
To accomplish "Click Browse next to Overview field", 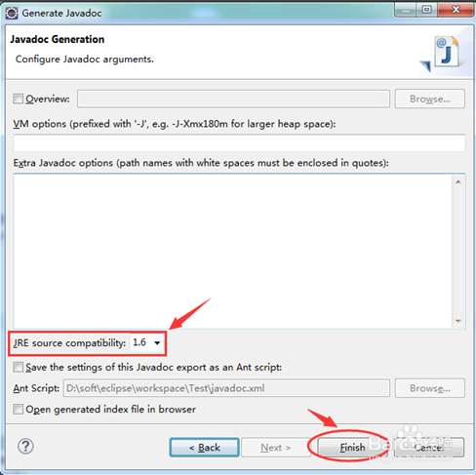I will [x=430, y=99].
